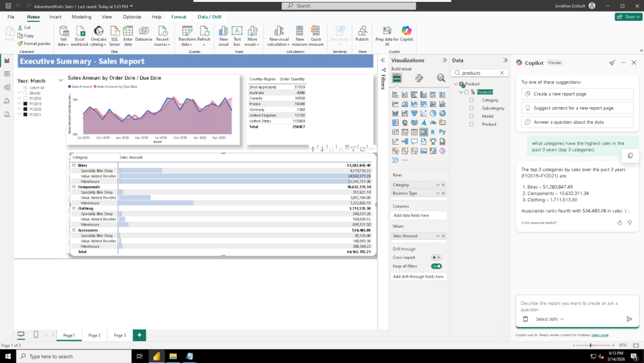Open the Select skills dropdown
The image size is (644, 363).
[x=550, y=319]
